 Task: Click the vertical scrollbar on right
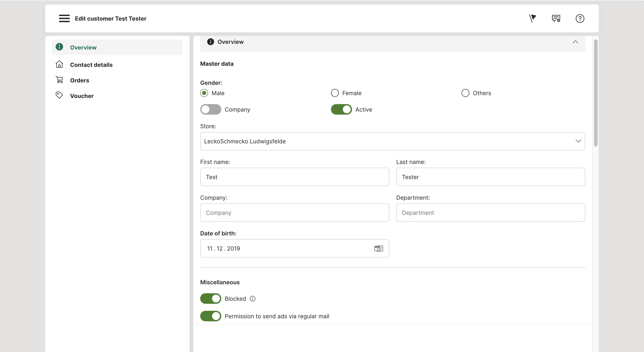[x=596, y=93]
